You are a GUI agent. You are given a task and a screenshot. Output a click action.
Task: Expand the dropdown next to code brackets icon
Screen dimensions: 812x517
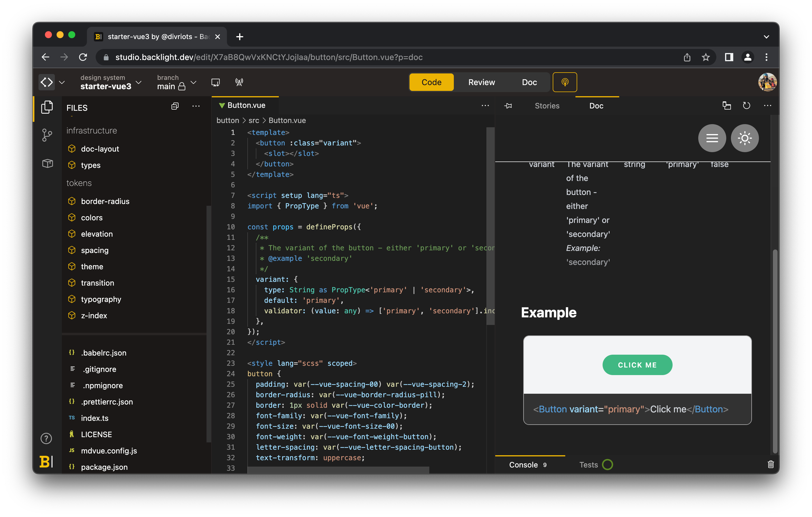click(x=62, y=82)
